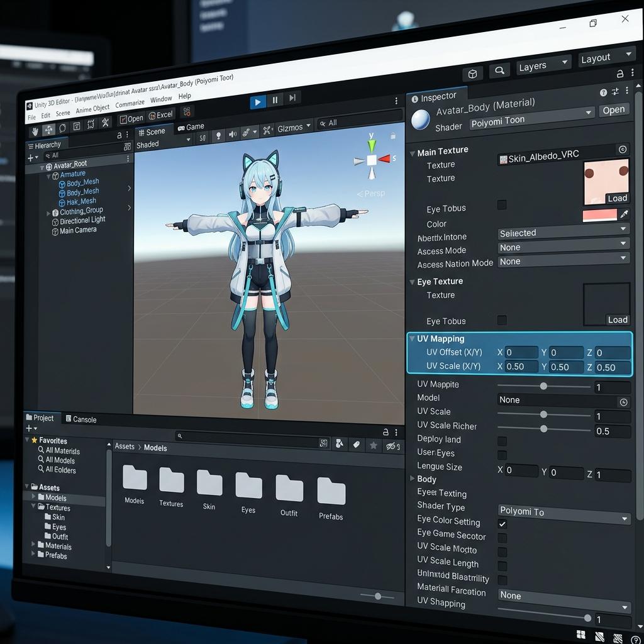Click the cube services icon
Image resolution: width=644 pixels, height=644 pixels.
473,74
